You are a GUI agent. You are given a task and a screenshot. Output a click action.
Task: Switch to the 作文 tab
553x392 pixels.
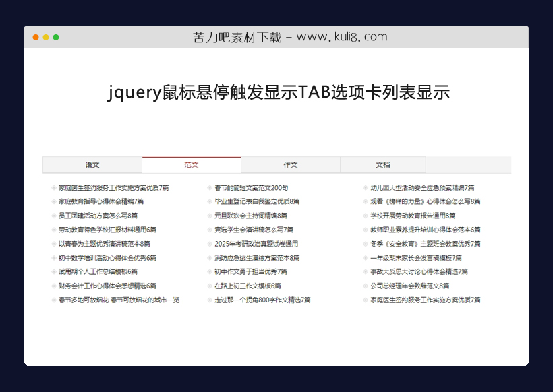(x=291, y=164)
